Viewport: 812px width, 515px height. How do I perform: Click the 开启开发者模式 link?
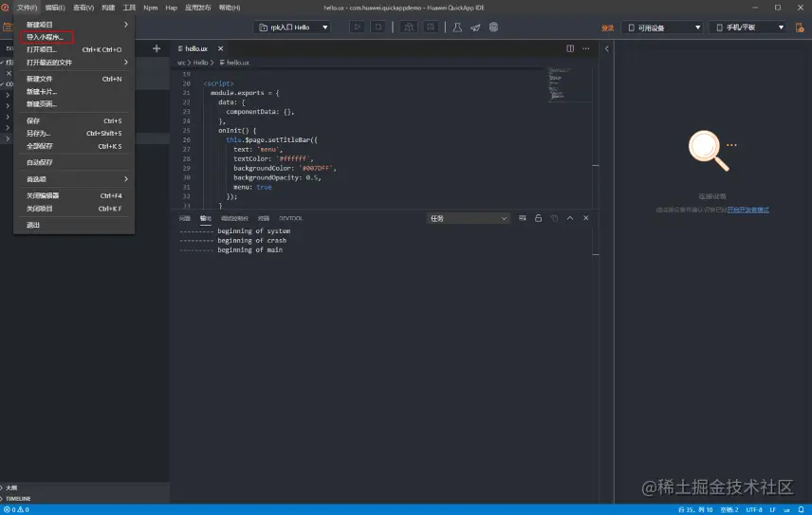tap(747, 210)
